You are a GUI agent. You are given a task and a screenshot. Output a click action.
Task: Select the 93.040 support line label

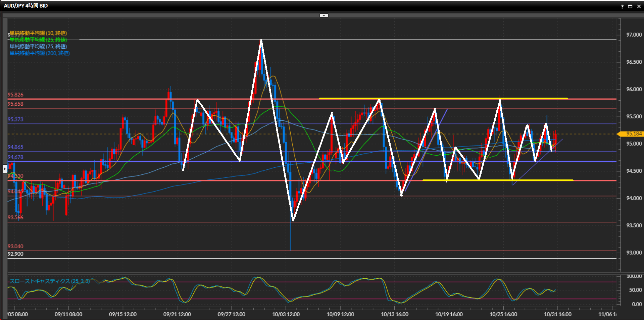(x=15, y=246)
